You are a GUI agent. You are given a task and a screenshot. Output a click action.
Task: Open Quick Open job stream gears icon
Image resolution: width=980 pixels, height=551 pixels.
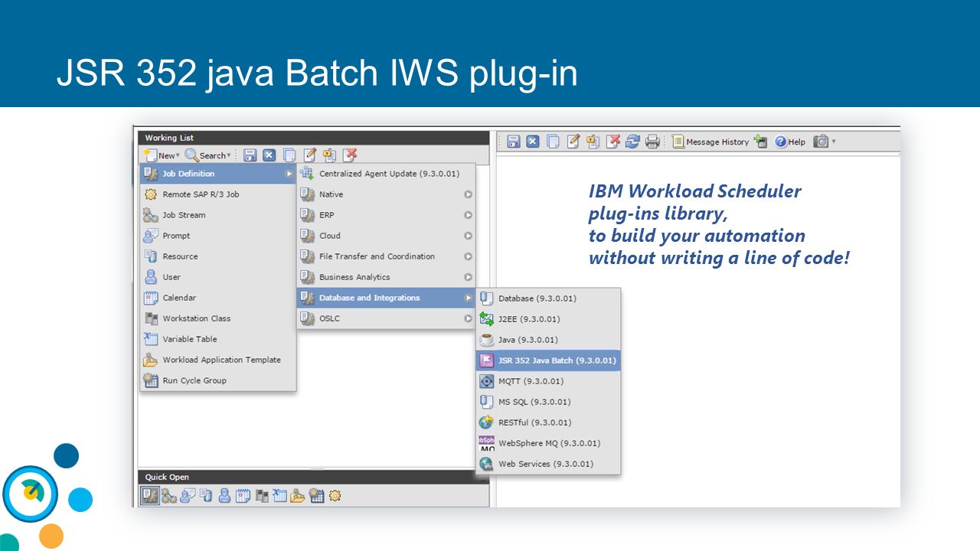(x=169, y=496)
